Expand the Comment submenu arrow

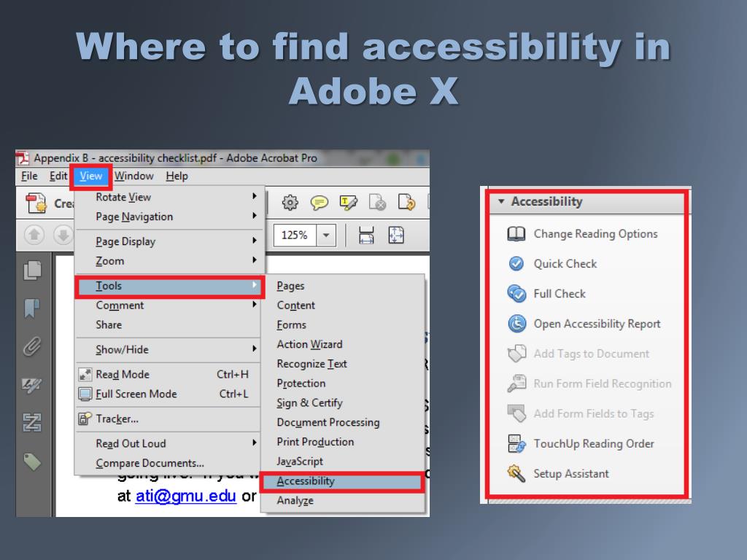click(x=255, y=304)
